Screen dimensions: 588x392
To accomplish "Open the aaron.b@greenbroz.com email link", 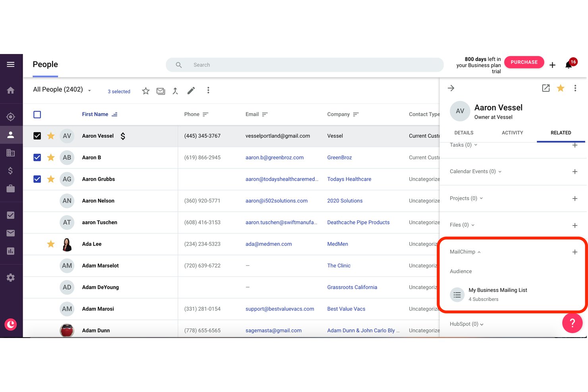I will coord(275,158).
